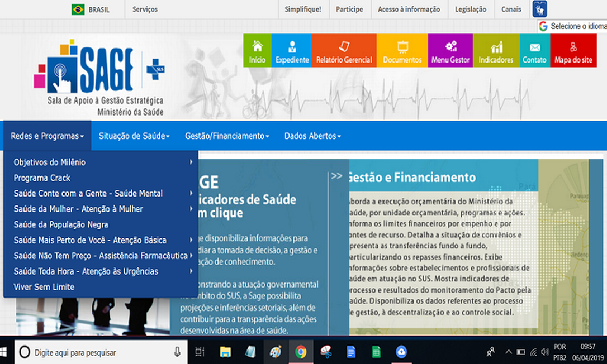Open the Expediente icon tile
Screen dimensions: 607x364
pos(292,50)
